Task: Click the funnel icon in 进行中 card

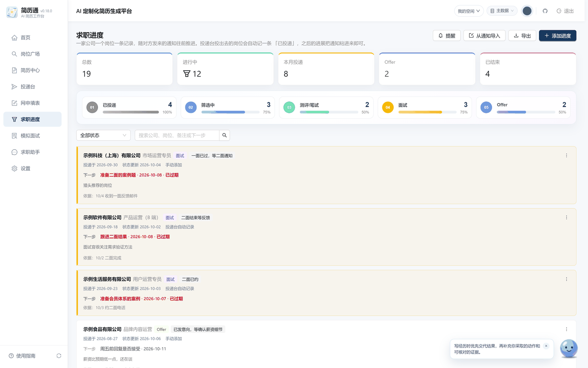Action: pos(187,74)
